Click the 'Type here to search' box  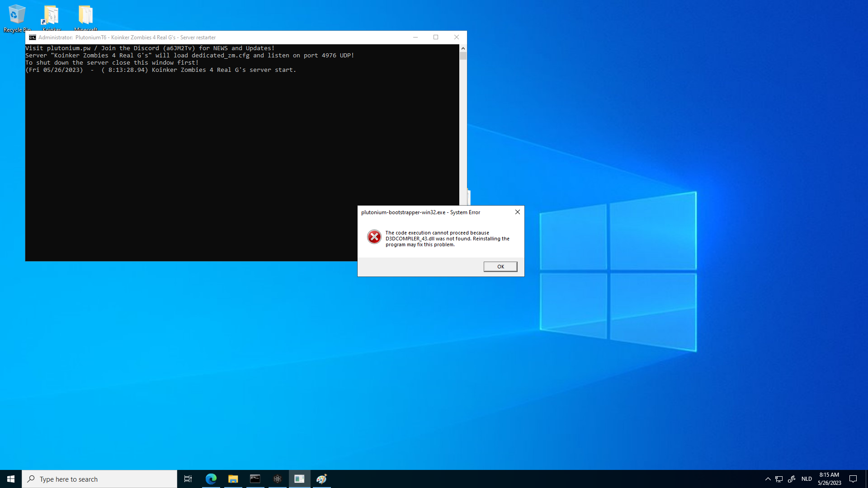[99, 479]
